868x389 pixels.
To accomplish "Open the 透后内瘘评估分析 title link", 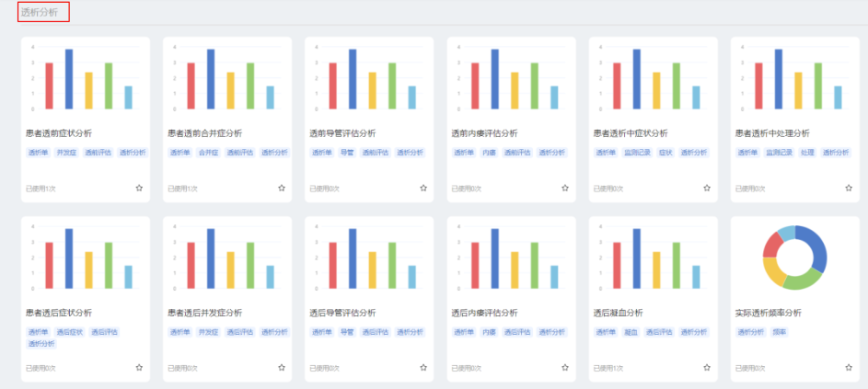I will pyautogui.click(x=484, y=313).
